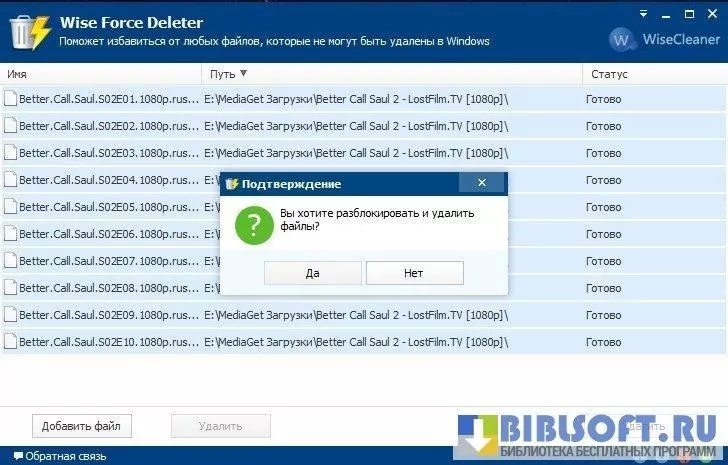Close the Подтверждение dialog with X

pos(481,184)
